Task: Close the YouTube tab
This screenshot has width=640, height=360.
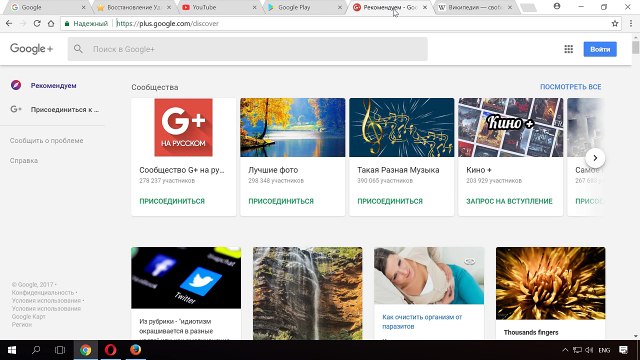Action: pyautogui.click(x=254, y=7)
